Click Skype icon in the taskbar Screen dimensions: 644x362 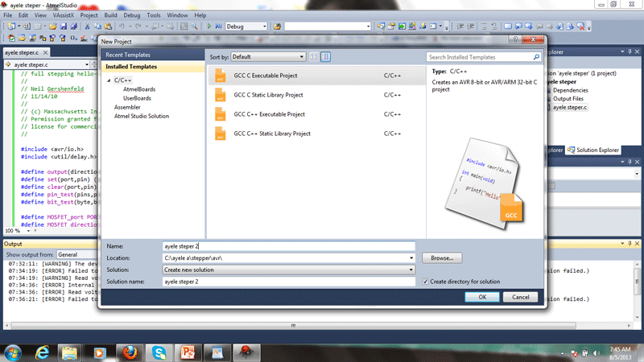(159, 352)
